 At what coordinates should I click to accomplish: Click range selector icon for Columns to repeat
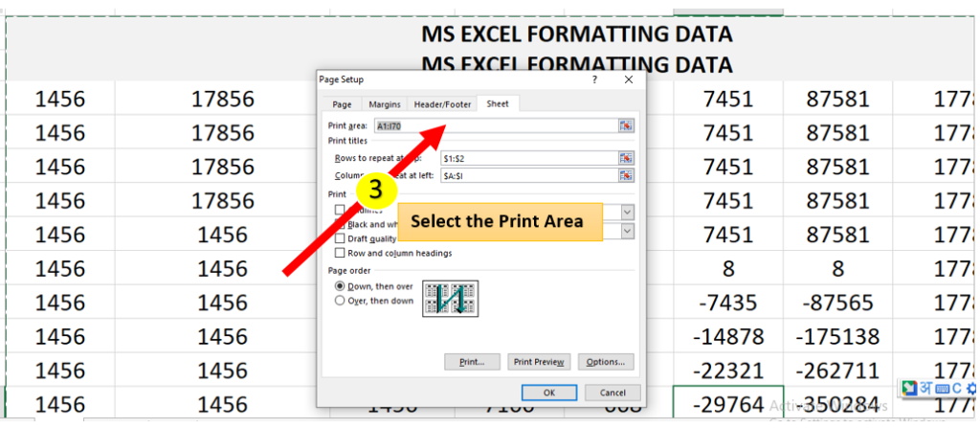(626, 176)
